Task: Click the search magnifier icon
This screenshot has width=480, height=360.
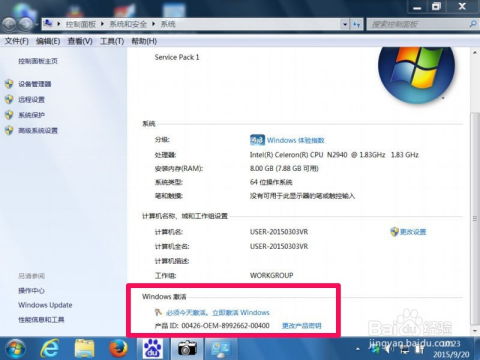Action: [473, 24]
